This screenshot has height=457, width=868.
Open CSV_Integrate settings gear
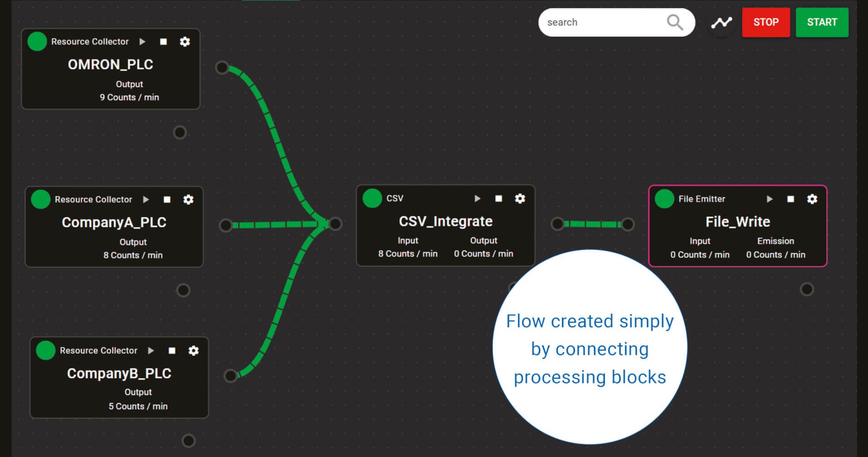520,198
